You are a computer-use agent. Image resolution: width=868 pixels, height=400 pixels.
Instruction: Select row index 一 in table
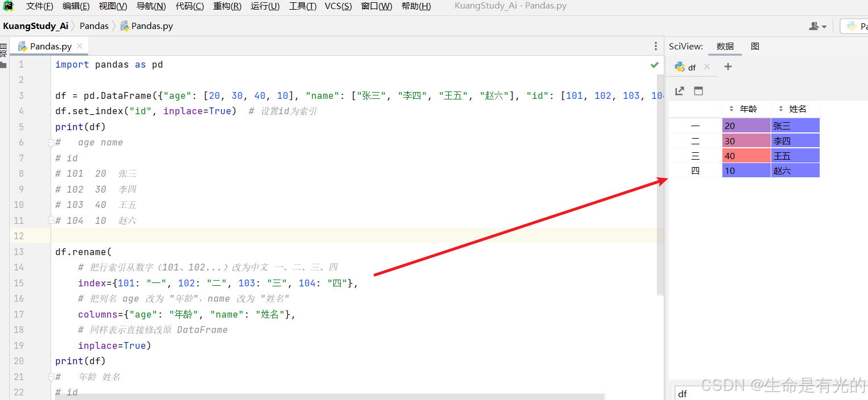point(695,126)
